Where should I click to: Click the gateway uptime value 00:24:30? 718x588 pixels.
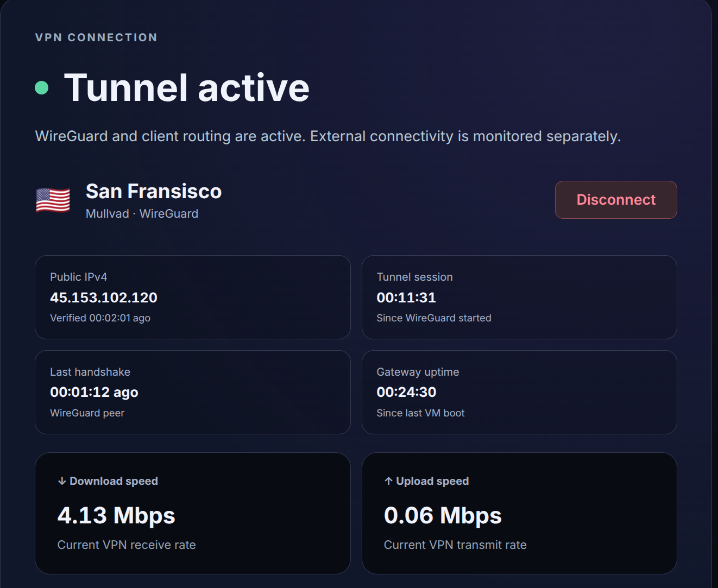click(x=406, y=392)
